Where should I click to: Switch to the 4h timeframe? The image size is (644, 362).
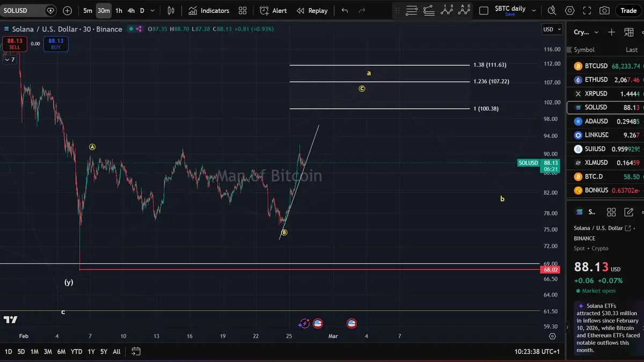131,10
